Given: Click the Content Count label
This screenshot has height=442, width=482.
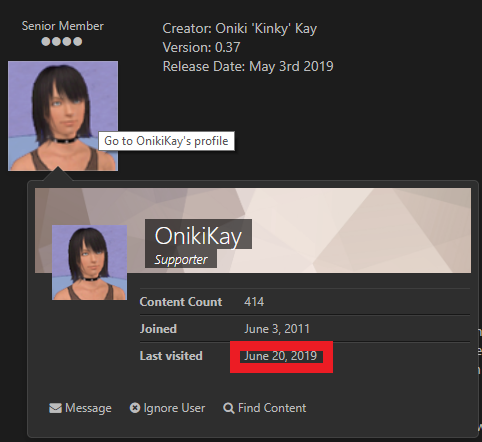Looking at the screenshot, I should pos(181,302).
